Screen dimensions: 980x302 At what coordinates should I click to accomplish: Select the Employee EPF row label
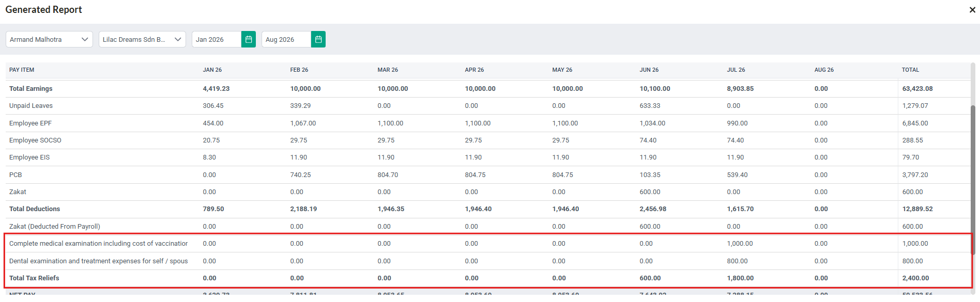pyautogui.click(x=30, y=123)
